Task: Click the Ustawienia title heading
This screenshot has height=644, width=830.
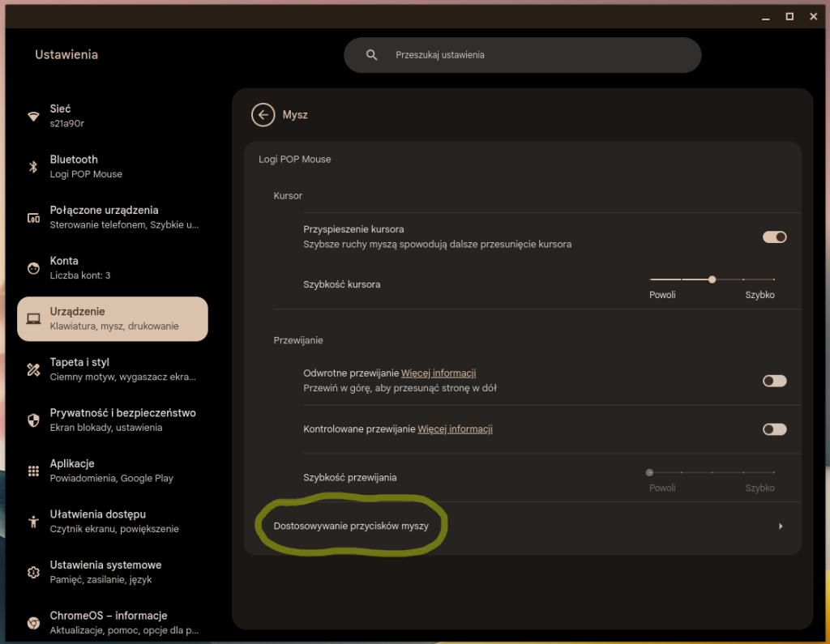Action: [x=66, y=54]
